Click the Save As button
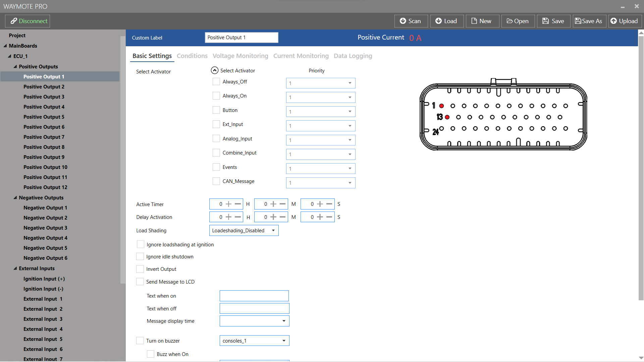The width and height of the screenshot is (644, 362). (589, 21)
